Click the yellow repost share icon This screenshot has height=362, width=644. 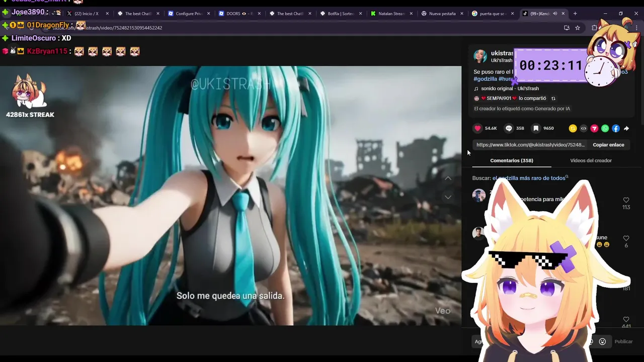tap(573, 129)
